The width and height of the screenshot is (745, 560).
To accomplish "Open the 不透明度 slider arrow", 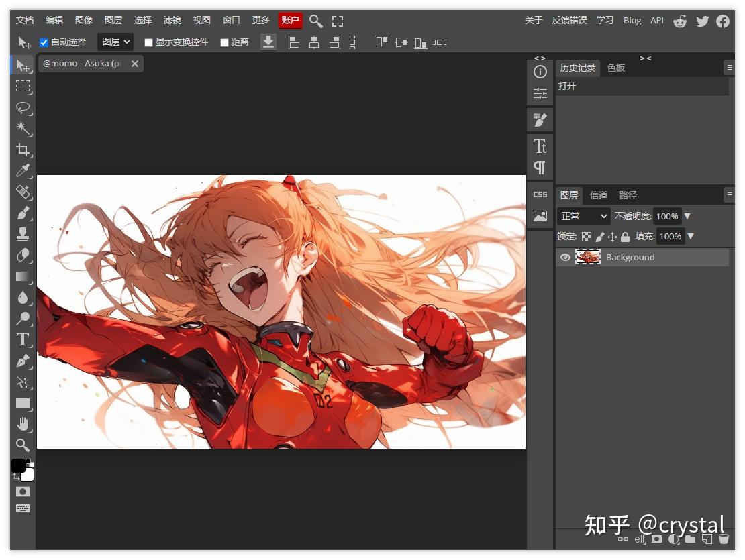I will 687,216.
